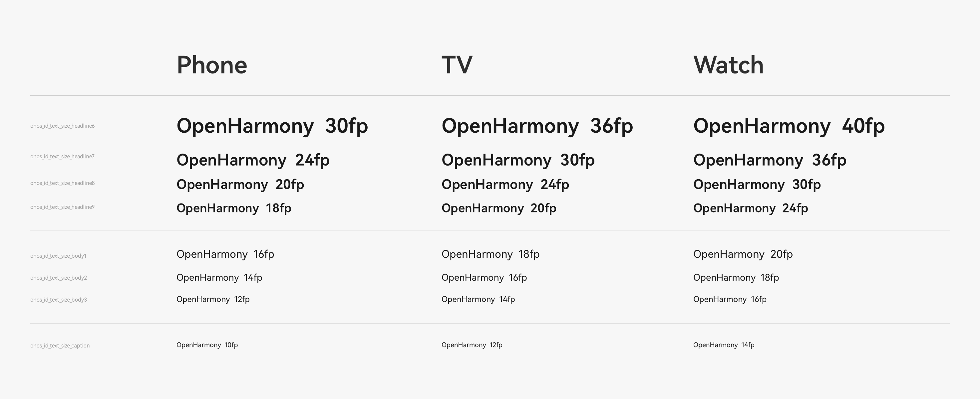Select the ohos_id_text_size_headline7 label
The image size is (980, 399).
62,157
